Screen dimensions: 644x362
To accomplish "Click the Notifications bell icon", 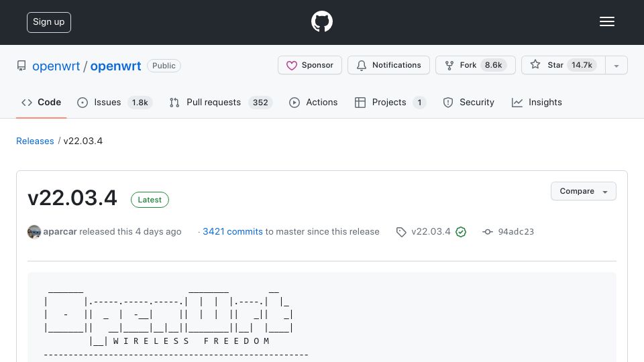I will 362,66.
